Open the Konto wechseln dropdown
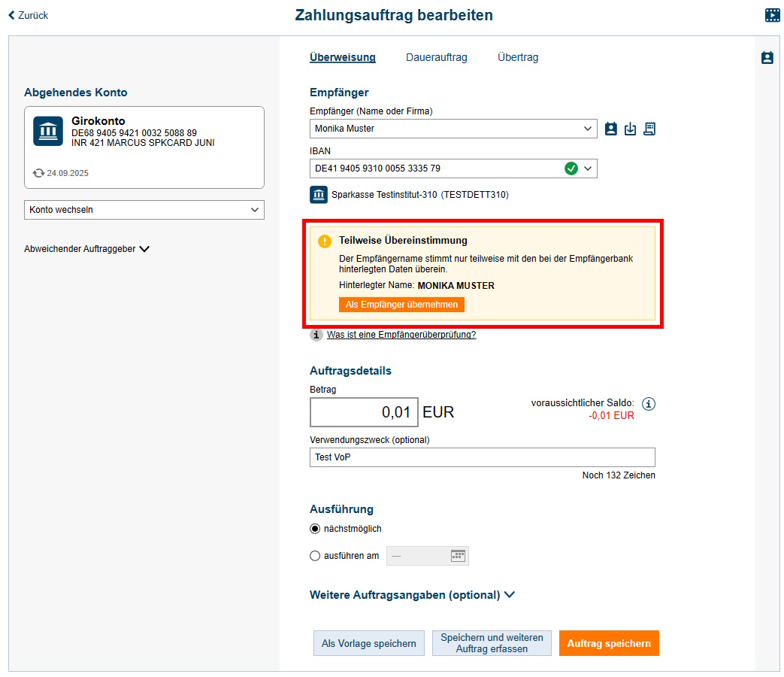The height and width of the screenshot is (677, 784). [144, 210]
